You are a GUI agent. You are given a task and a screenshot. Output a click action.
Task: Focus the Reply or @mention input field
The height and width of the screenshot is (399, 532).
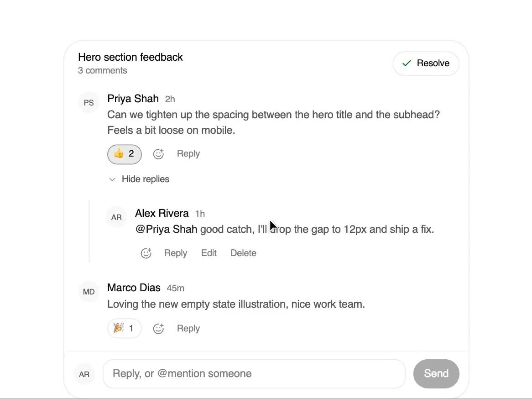pyautogui.click(x=254, y=373)
